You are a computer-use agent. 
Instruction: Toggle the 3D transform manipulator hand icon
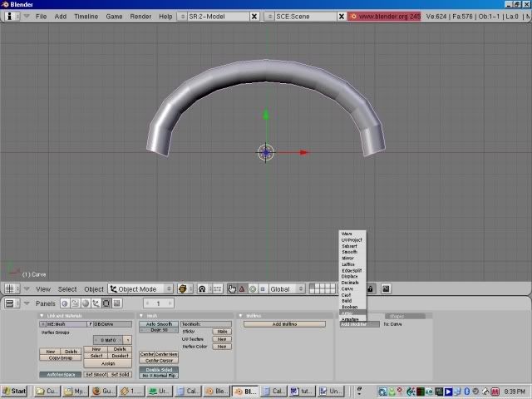pyautogui.click(x=232, y=289)
